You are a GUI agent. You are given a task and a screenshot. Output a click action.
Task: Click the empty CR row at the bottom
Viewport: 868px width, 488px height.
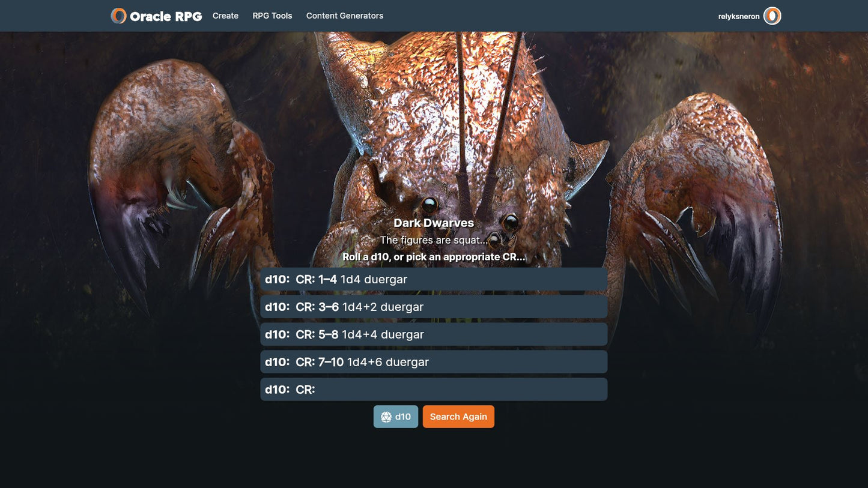coord(434,390)
